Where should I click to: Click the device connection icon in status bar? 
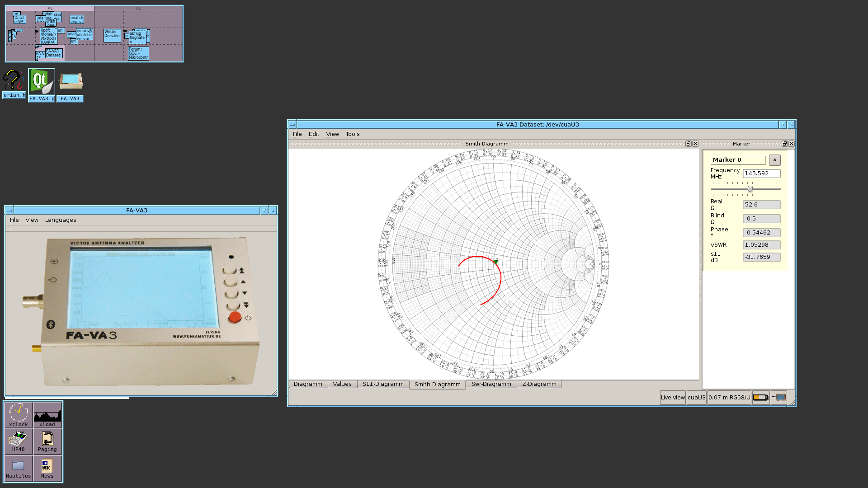point(779,398)
